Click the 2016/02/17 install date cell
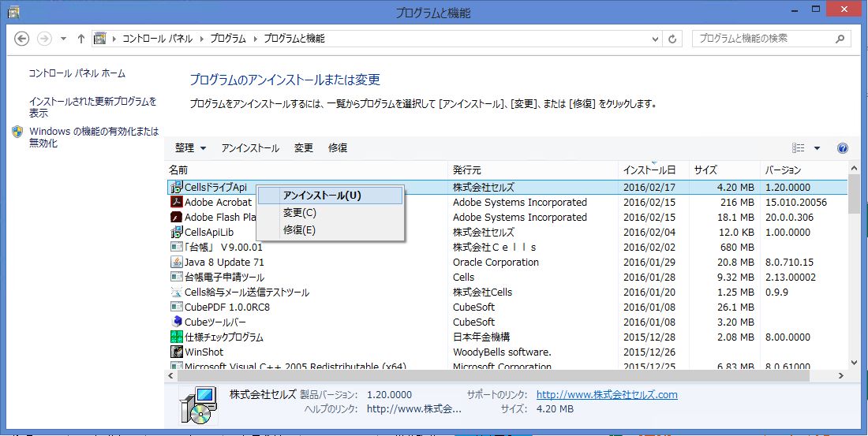Image resolution: width=868 pixels, height=436 pixels. tap(649, 188)
